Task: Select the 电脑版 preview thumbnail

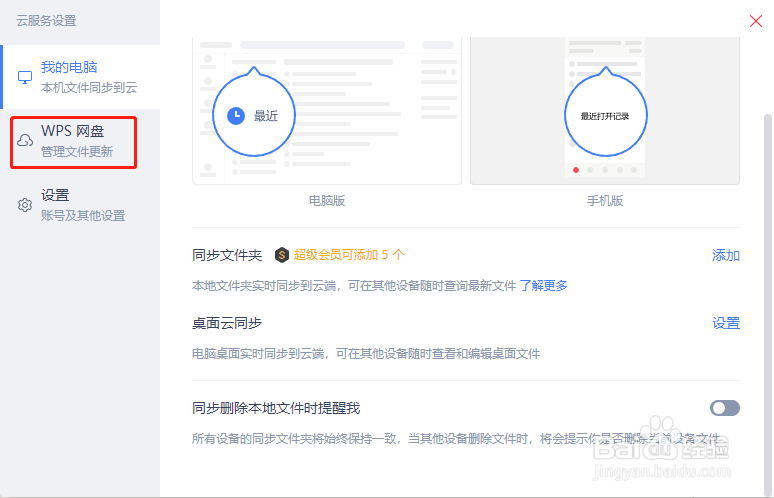Action: 327,111
